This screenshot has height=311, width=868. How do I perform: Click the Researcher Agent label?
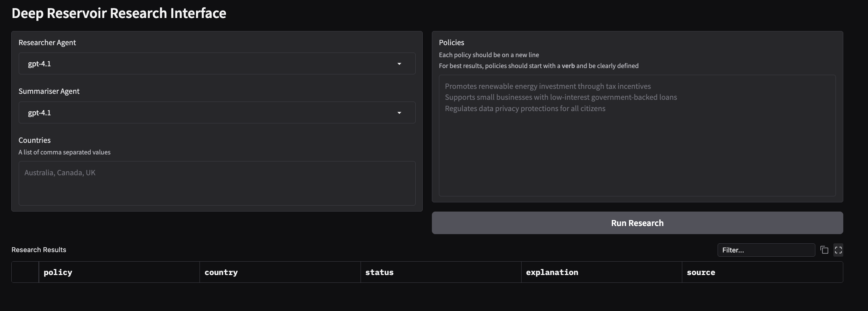[47, 42]
